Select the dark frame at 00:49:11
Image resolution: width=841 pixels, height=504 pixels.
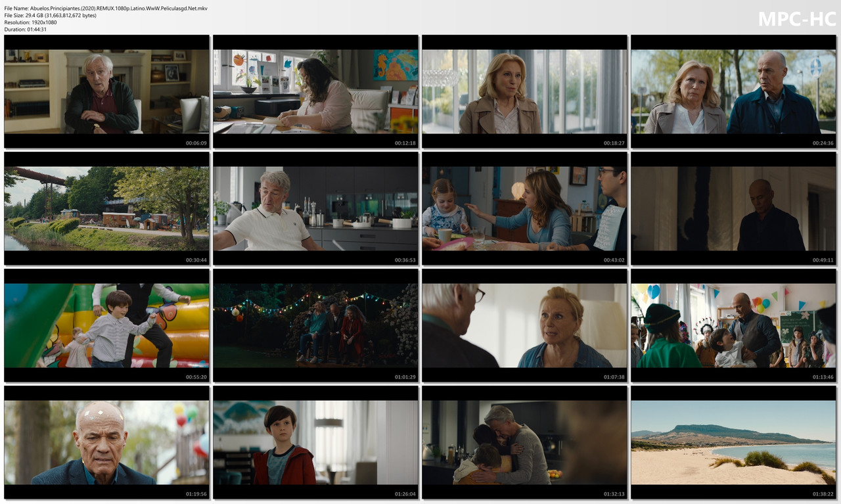733,208
